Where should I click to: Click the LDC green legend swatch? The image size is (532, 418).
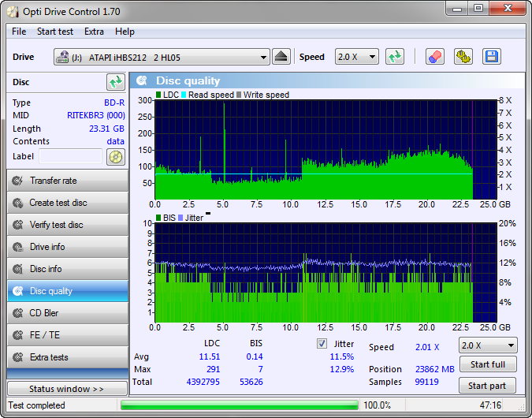(158, 95)
